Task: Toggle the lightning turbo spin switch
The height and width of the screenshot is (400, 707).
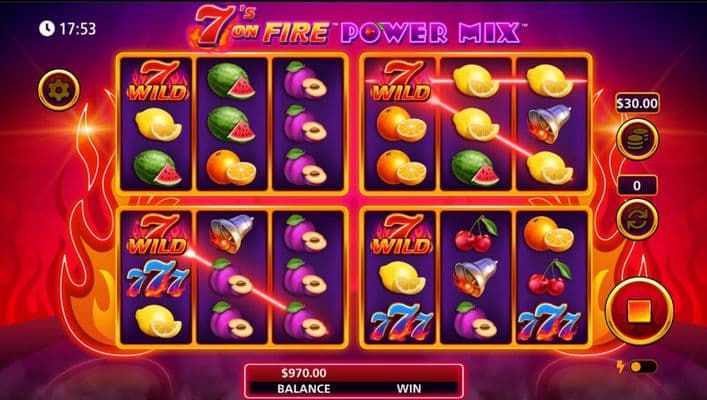Action: [x=643, y=367]
